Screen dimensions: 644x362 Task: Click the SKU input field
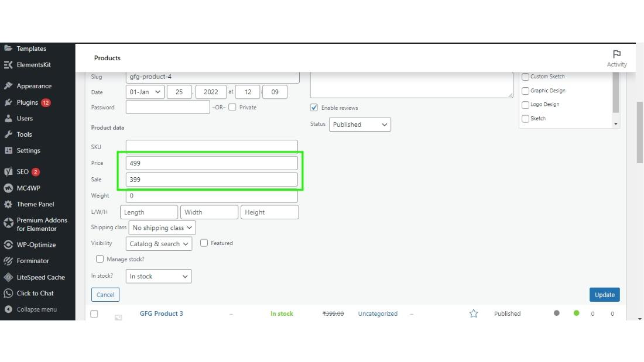211,147
